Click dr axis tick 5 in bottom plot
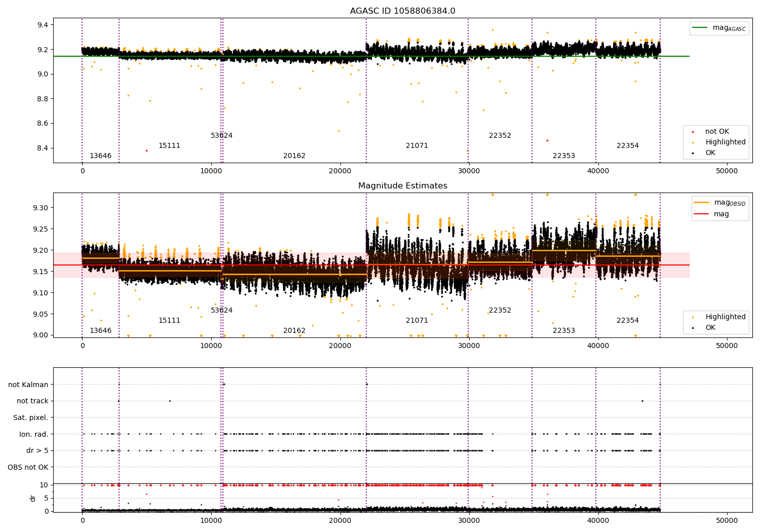Viewport: 760px width, 532px height. [47, 498]
